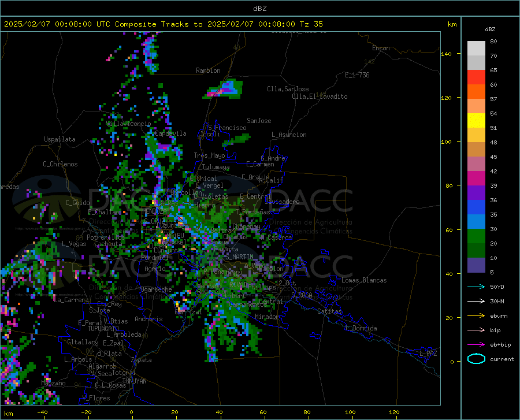Click the 50YD legend label
The width and height of the screenshot is (520, 420).
click(x=497, y=287)
